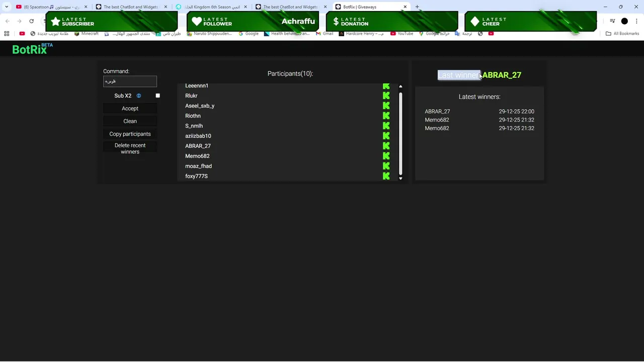Open the browser apps grid icon

(x=7, y=34)
